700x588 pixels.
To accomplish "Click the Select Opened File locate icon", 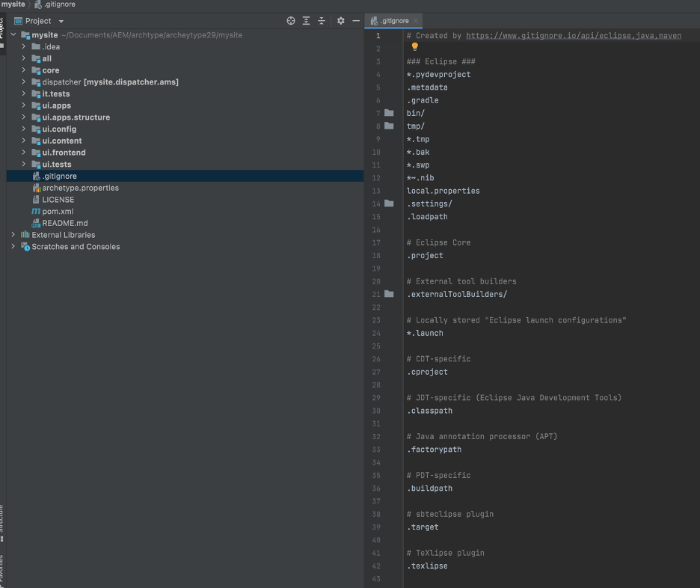I will (x=291, y=21).
